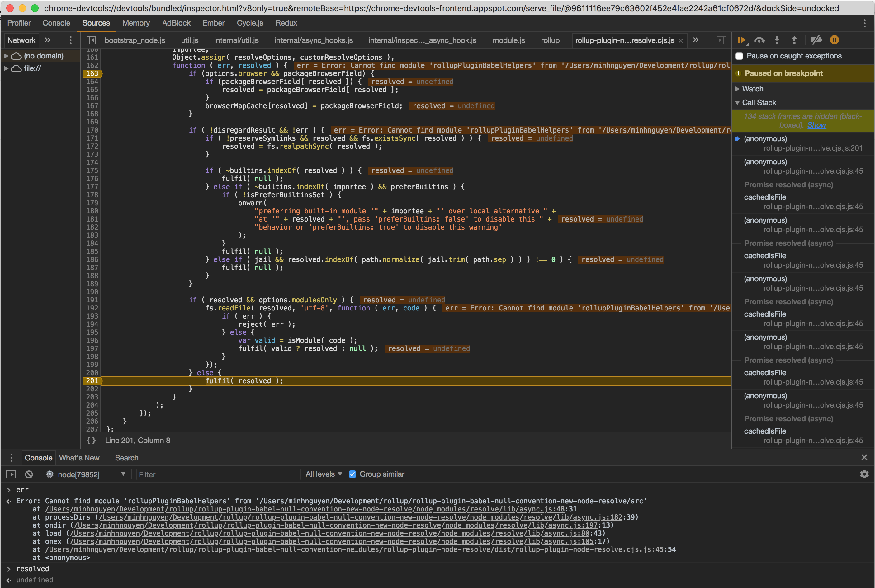Click the Step into function icon
Image resolution: width=875 pixels, height=588 pixels.
click(x=777, y=40)
